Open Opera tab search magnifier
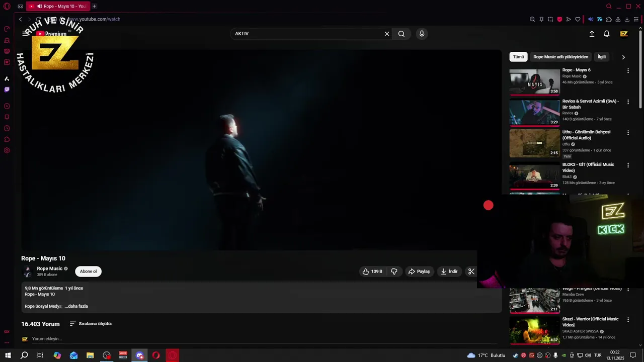The height and width of the screenshot is (362, 644). (609, 7)
